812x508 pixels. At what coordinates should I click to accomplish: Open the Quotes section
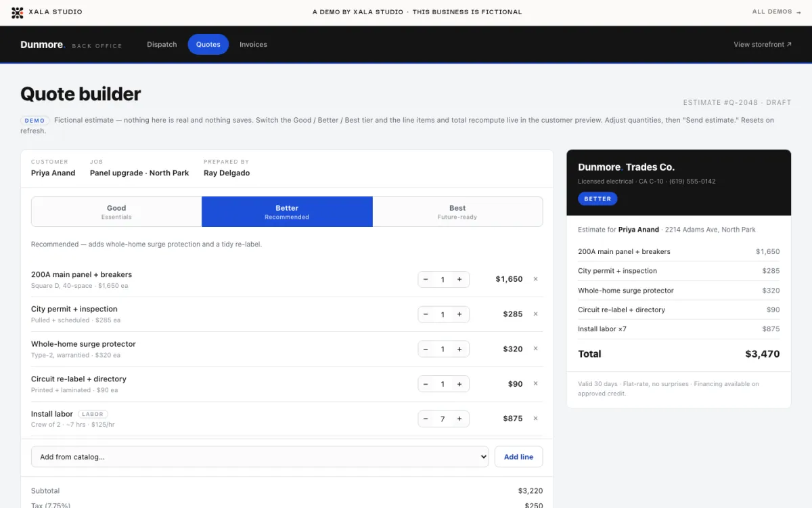(x=208, y=45)
